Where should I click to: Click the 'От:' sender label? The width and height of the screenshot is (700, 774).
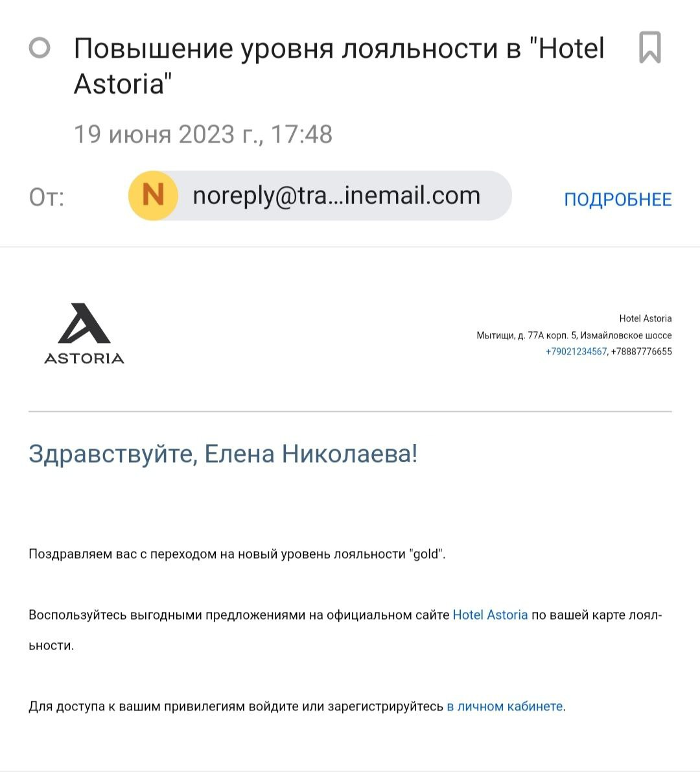point(47,197)
